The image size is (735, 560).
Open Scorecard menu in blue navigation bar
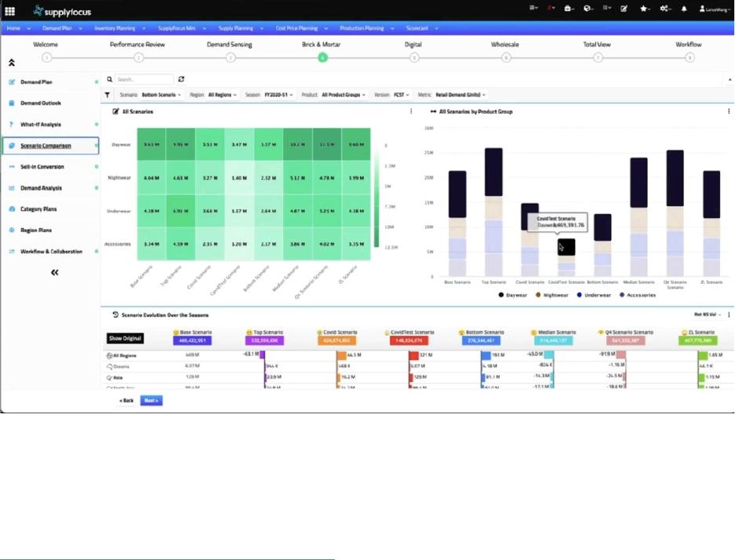(422, 28)
